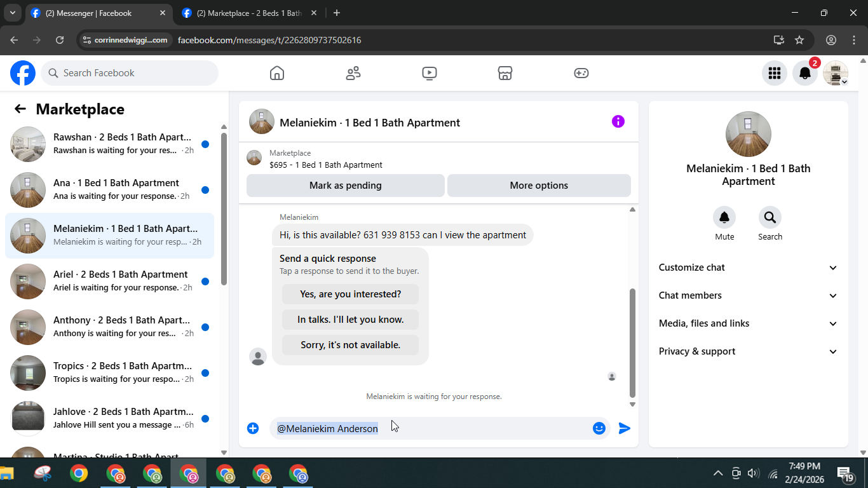868x488 pixels.
Task: Reload the page in Chrome
Action: (x=60, y=40)
